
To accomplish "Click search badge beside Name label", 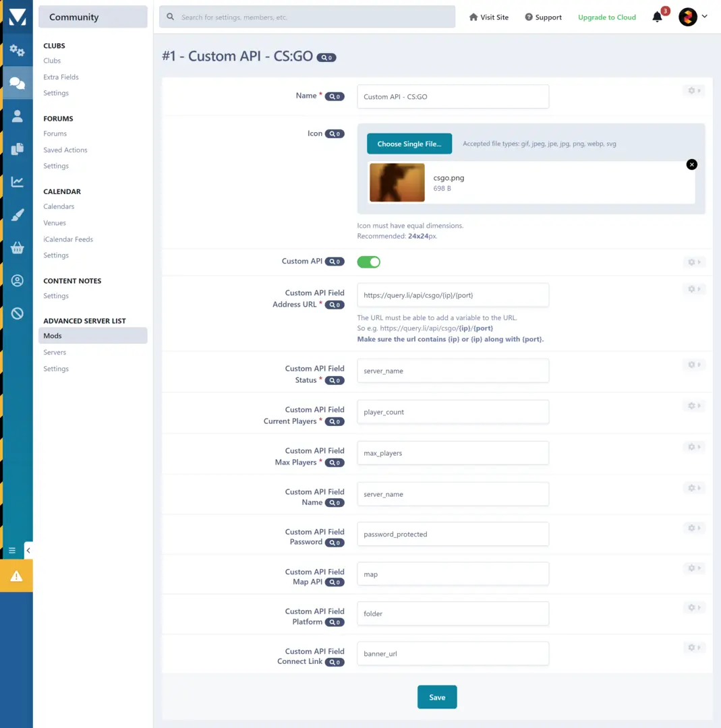I will pos(335,96).
